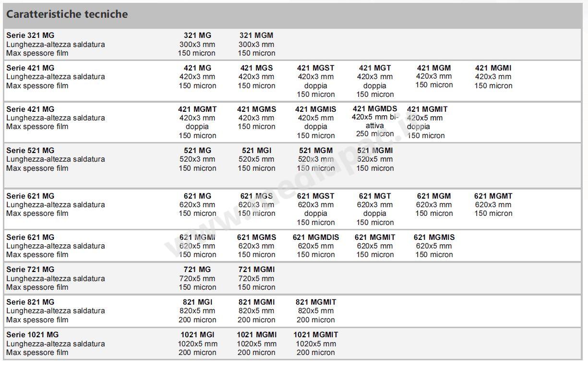Viewport: 588px width, 367px height.
Task: Select the Serie 321 MG row label
Action: [x=30, y=36]
